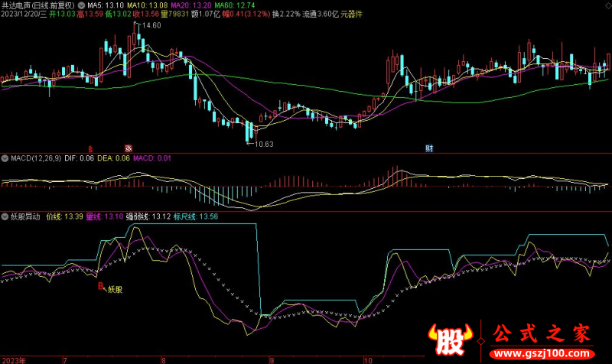Click the month 9 marker on time axis
The width and height of the screenshot is (612, 364).
[x=270, y=358]
